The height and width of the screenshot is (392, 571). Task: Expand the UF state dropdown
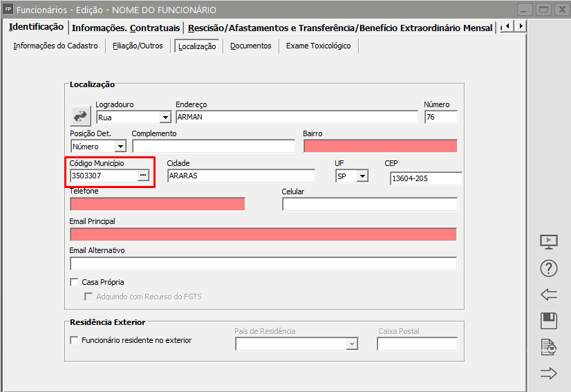click(362, 176)
